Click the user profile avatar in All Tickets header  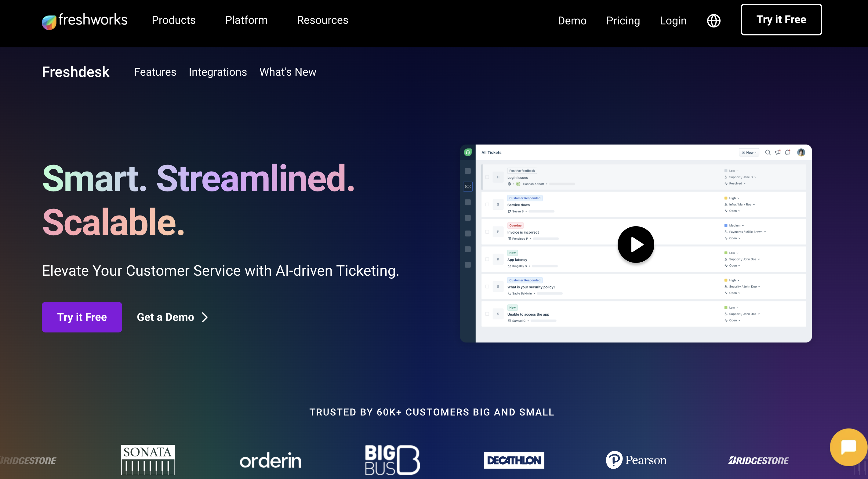[801, 152]
